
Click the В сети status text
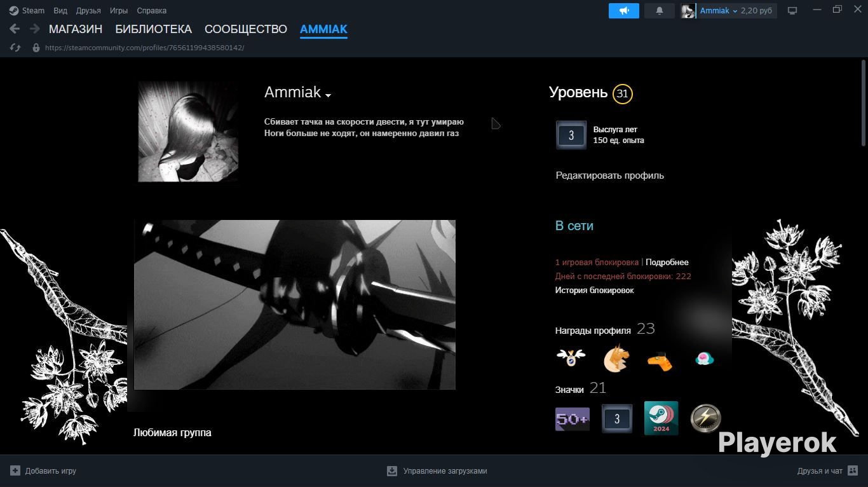pos(574,226)
